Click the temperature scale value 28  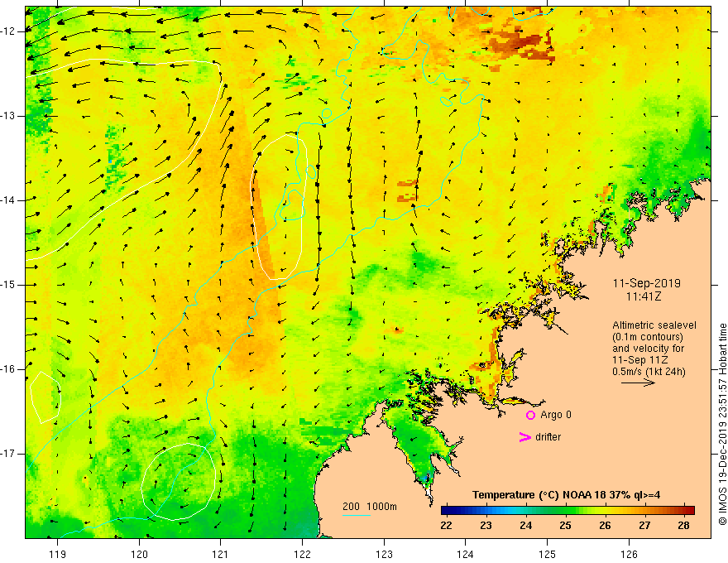click(683, 526)
